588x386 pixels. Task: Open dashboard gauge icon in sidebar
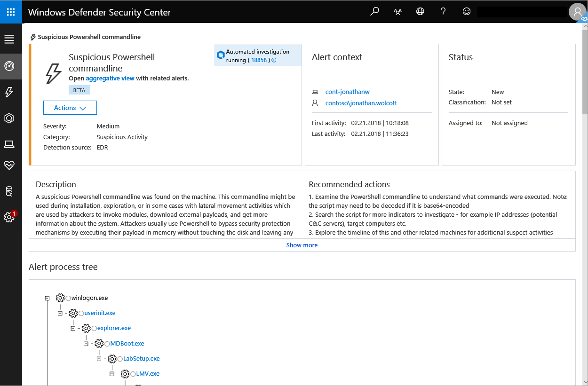coord(9,66)
